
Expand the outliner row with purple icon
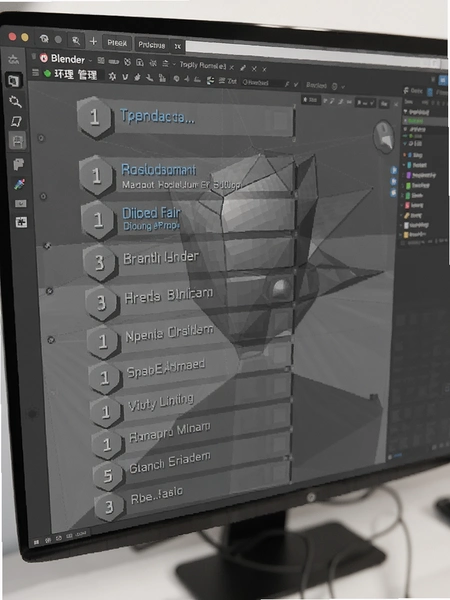[x=404, y=175]
